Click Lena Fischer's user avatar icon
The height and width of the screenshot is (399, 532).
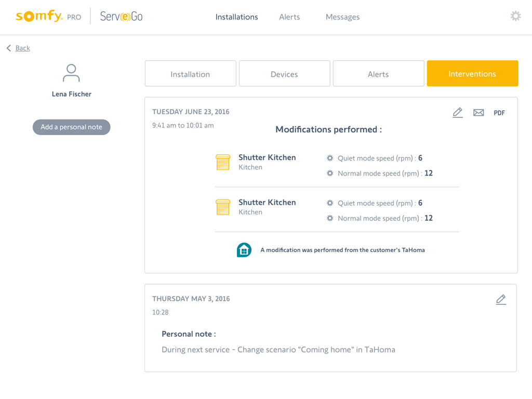coord(71,73)
